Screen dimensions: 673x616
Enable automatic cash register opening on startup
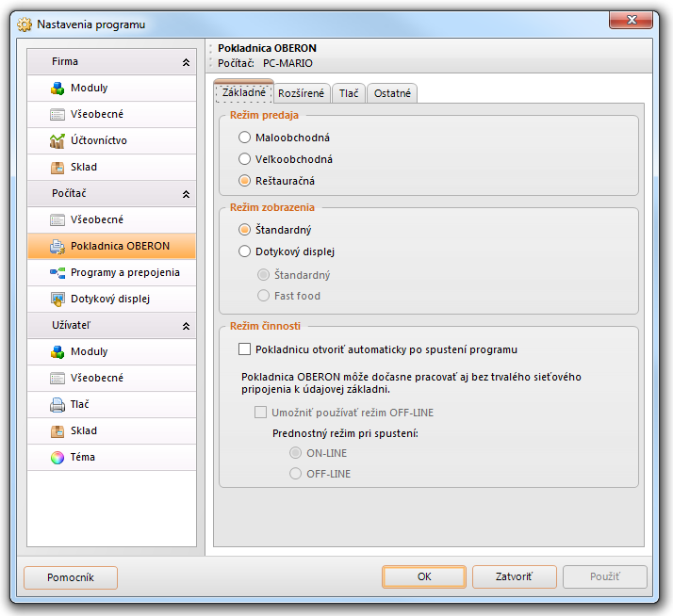pos(245,349)
